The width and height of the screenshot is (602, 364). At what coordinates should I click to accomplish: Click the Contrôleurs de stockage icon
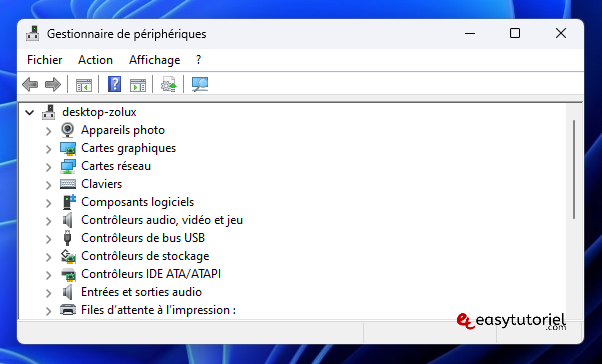tap(68, 256)
